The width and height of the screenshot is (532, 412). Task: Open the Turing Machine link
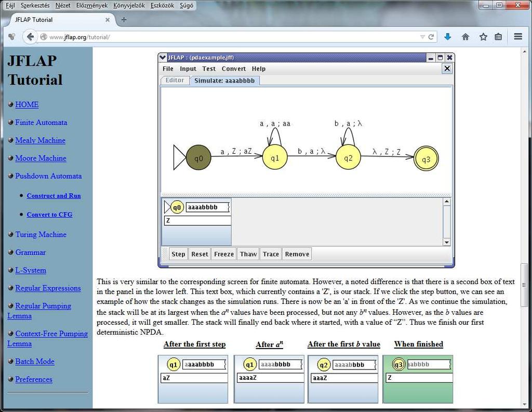click(x=41, y=234)
